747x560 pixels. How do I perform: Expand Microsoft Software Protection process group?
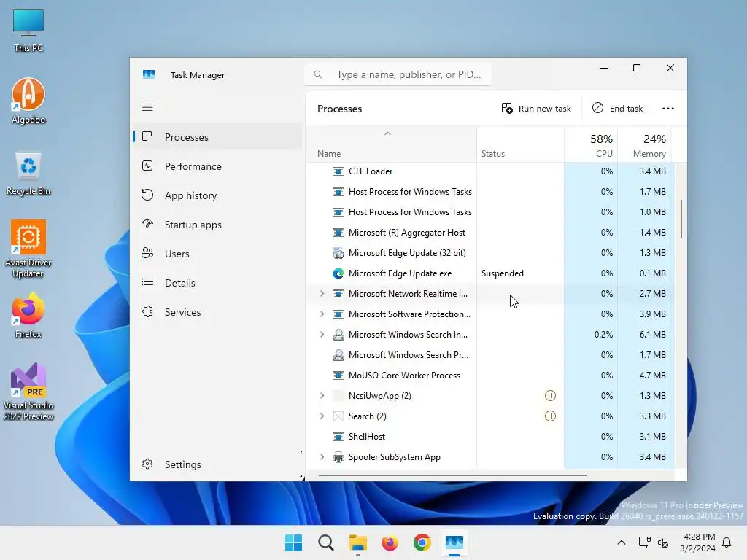(x=322, y=314)
